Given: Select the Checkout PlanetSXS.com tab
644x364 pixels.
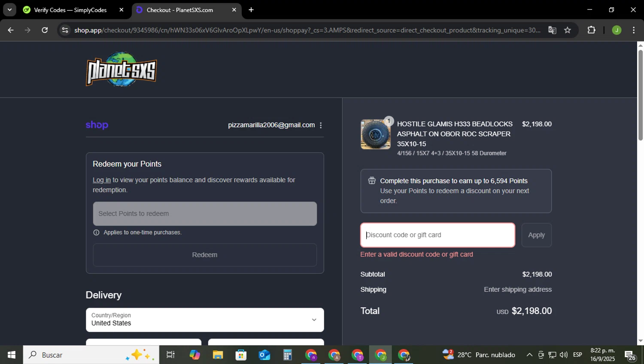Looking at the screenshot, I should tap(180, 10).
